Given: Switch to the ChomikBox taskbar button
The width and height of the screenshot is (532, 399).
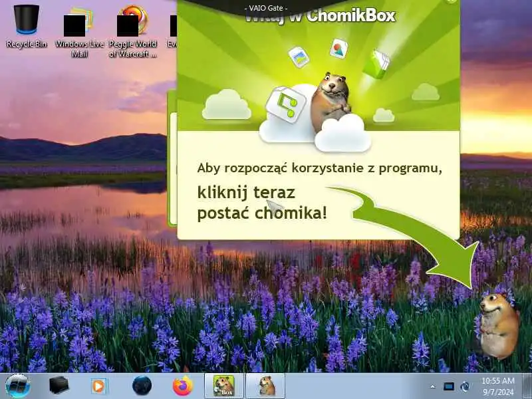Looking at the screenshot, I should click(x=224, y=386).
